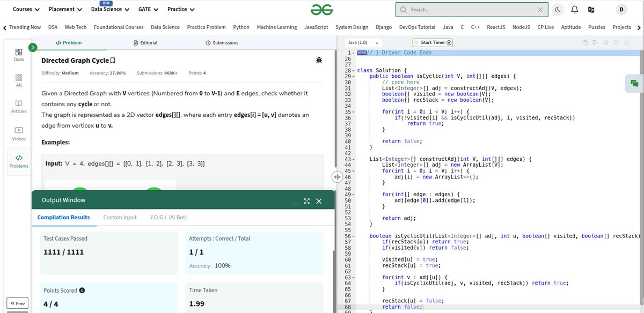Click inside the Search input field
Viewport: 644px width, 313px height.
[471, 10]
